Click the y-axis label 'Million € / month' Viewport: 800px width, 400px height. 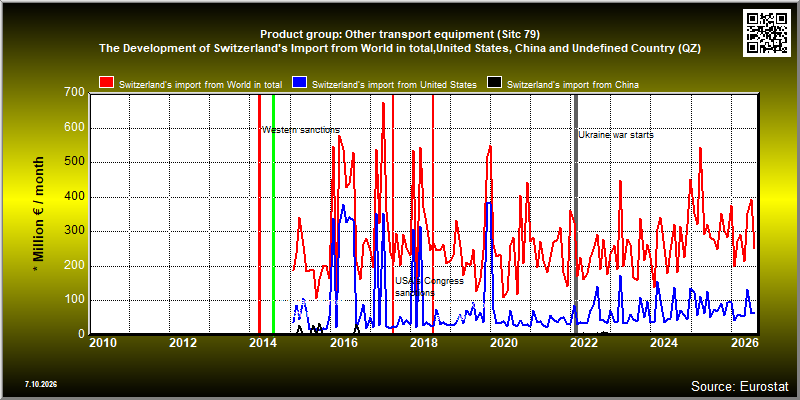pos(39,213)
